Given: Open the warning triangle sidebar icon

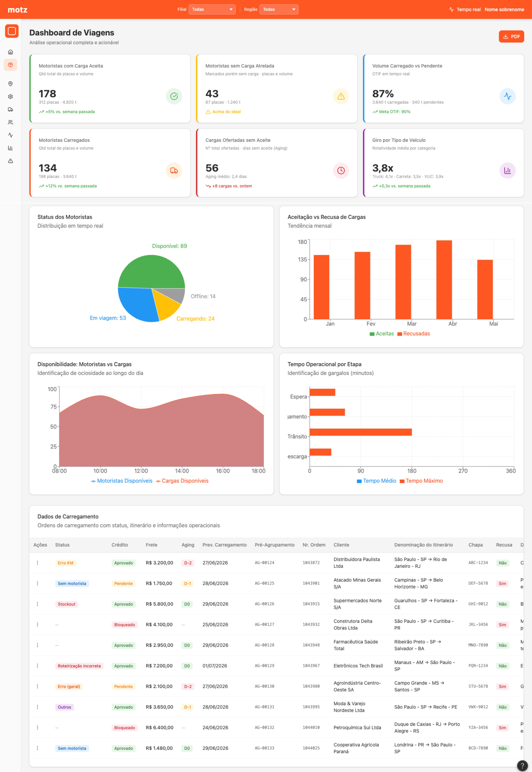Looking at the screenshot, I should tap(10, 161).
